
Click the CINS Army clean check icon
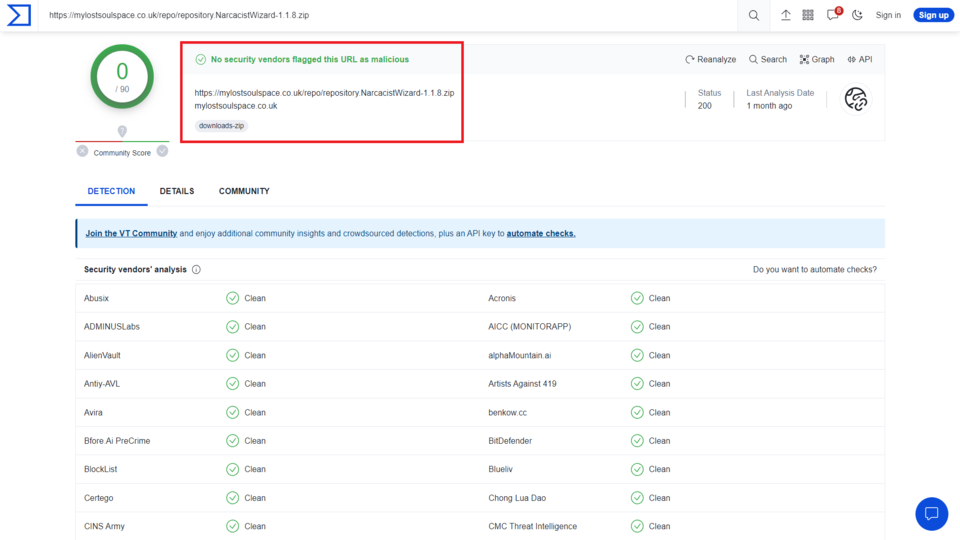coord(232,526)
